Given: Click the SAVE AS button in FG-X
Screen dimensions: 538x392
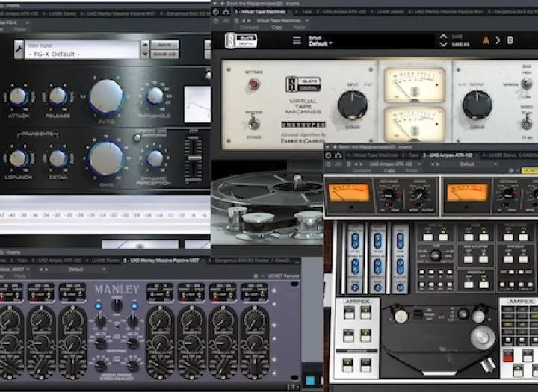Looking at the screenshot, I should pyautogui.click(x=164, y=55).
